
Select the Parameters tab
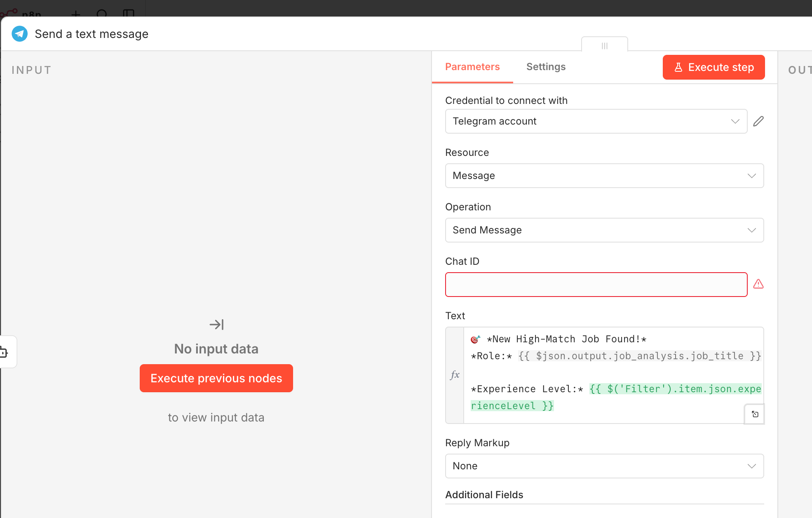[472, 67]
